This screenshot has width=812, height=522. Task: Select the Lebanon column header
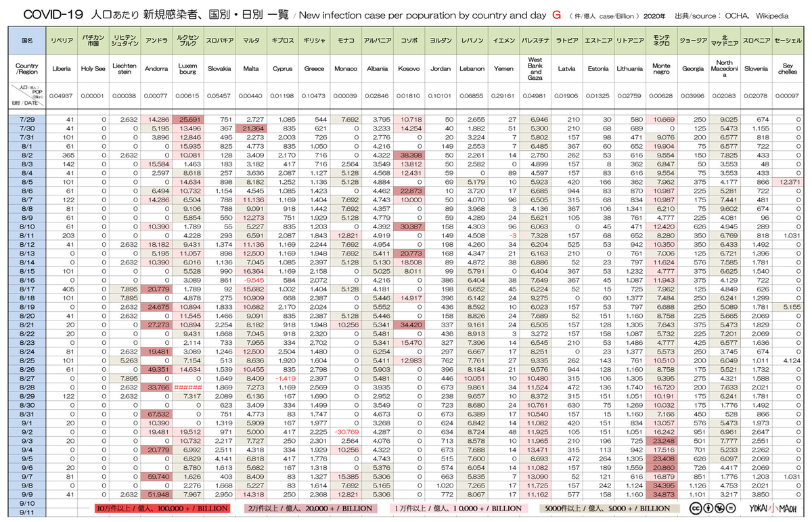pos(472,68)
